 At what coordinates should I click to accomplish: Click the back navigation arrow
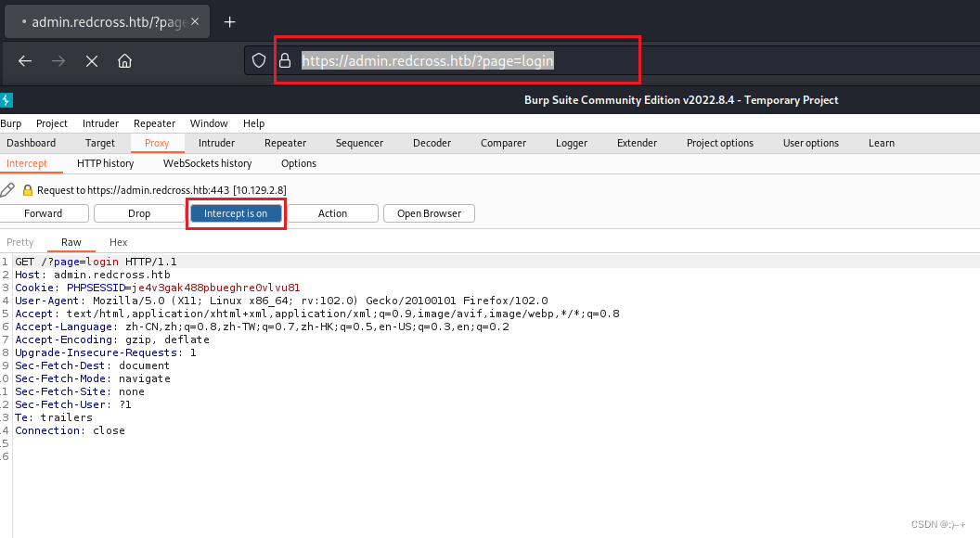pyautogui.click(x=25, y=59)
